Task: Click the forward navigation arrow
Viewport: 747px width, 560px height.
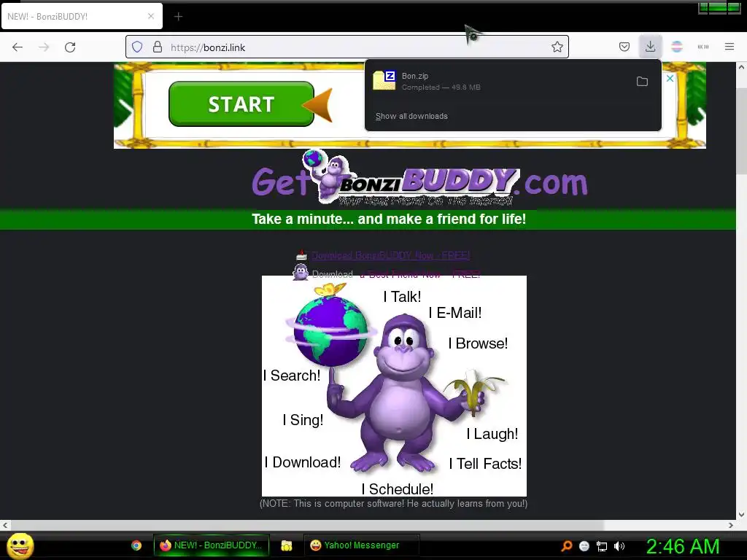Action: point(44,47)
